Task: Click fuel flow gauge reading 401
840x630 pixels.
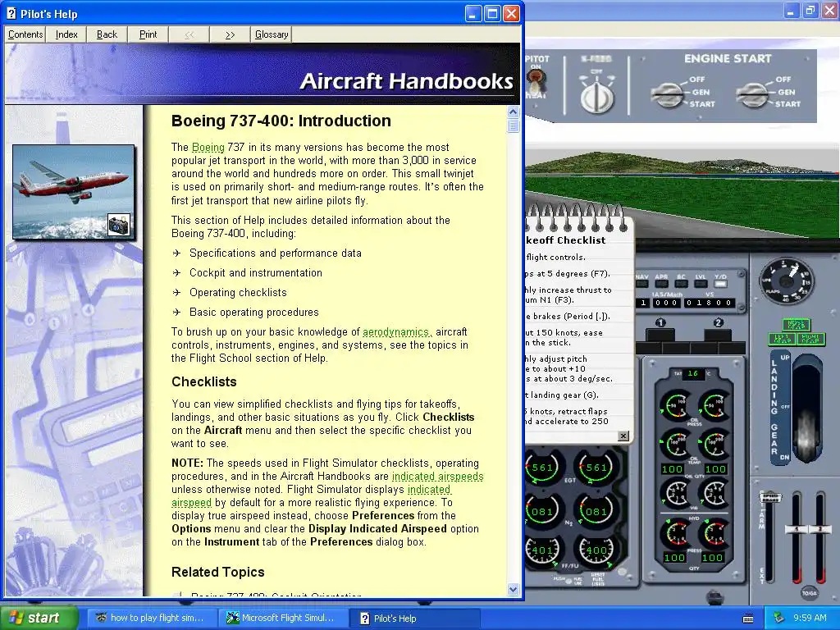Action: pyautogui.click(x=543, y=550)
